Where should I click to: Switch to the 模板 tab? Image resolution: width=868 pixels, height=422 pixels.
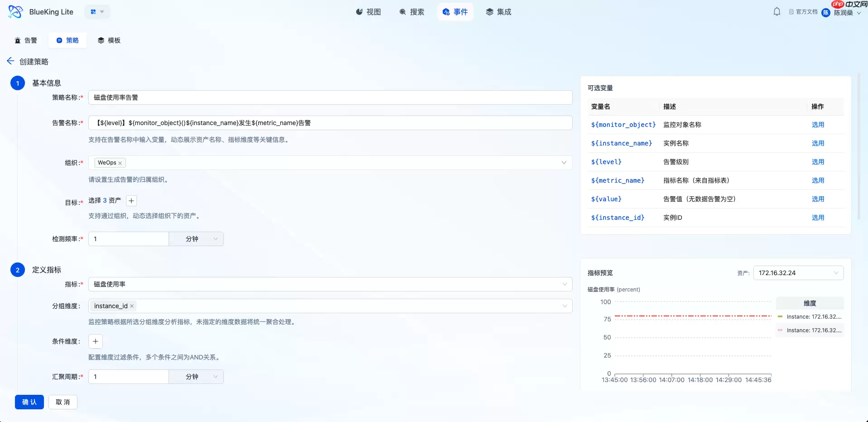click(x=109, y=40)
